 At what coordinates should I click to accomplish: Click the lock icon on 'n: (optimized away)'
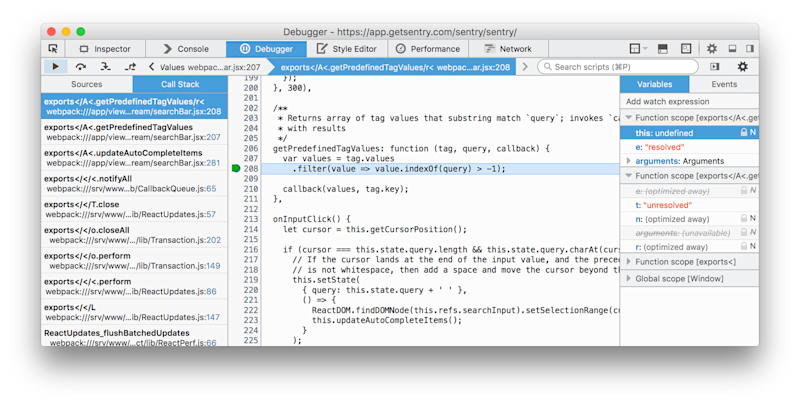point(744,218)
